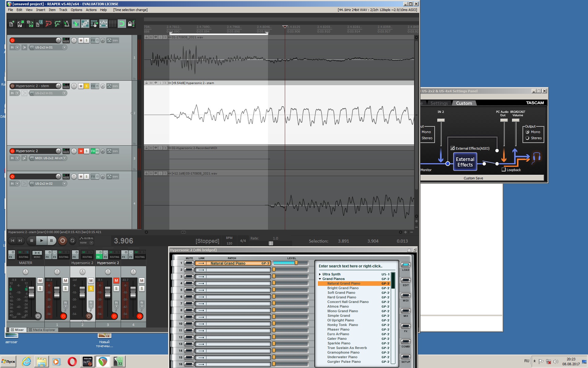Toggle grid lines toolbar icon
This screenshot has width=588, height=368.
point(113,24)
